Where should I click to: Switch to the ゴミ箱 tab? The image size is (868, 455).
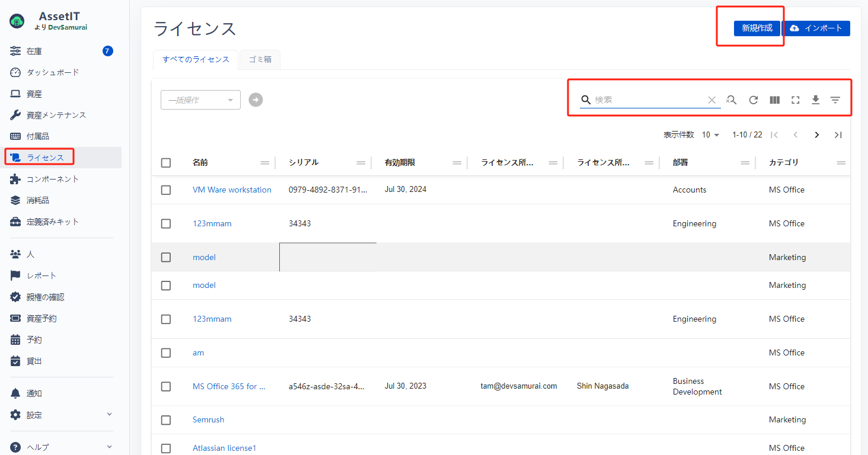tap(260, 60)
